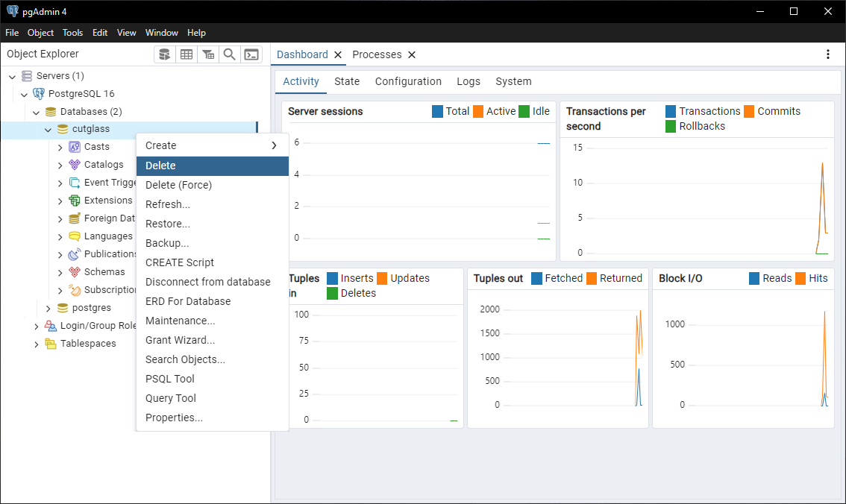Select Delete (Force) in the context menu
The image size is (846, 504).
pyautogui.click(x=178, y=185)
